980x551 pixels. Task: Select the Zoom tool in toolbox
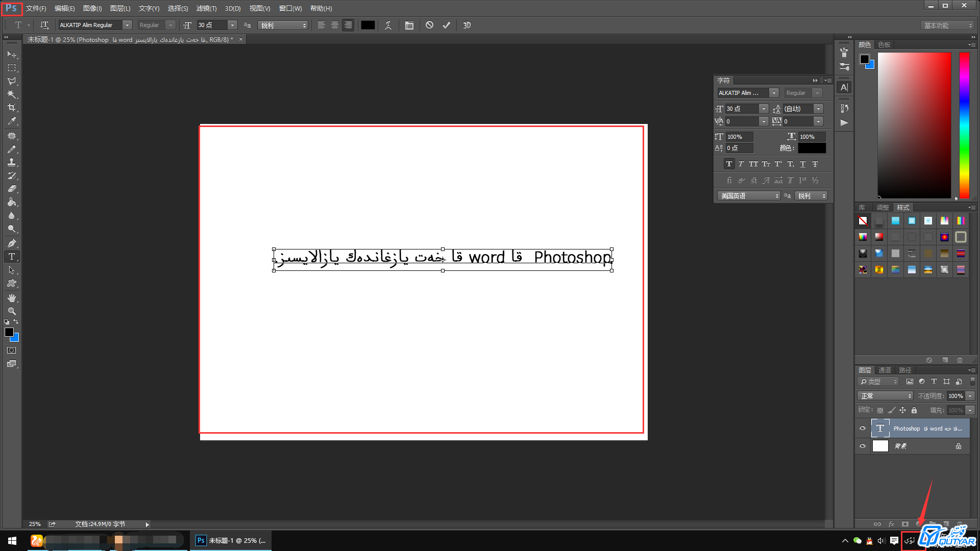click(12, 311)
